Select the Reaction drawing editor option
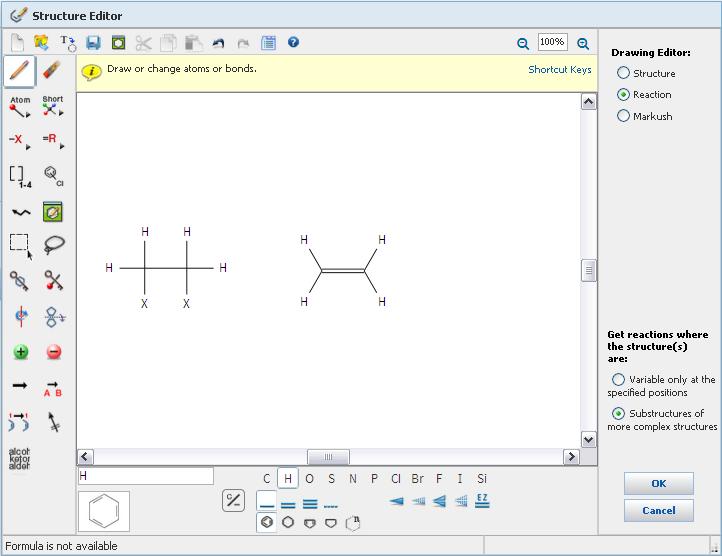 tap(623, 94)
